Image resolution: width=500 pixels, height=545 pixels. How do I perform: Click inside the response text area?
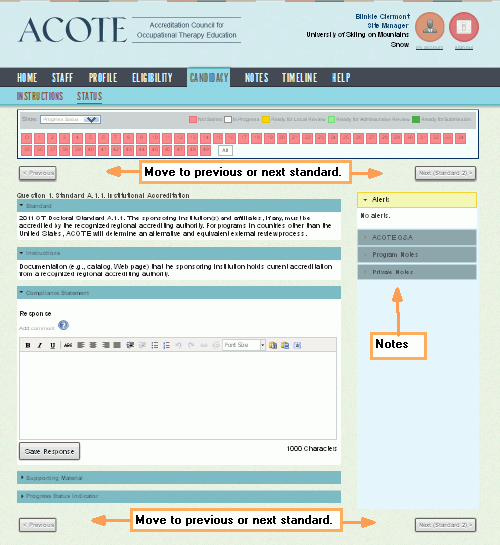tap(178, 396)
